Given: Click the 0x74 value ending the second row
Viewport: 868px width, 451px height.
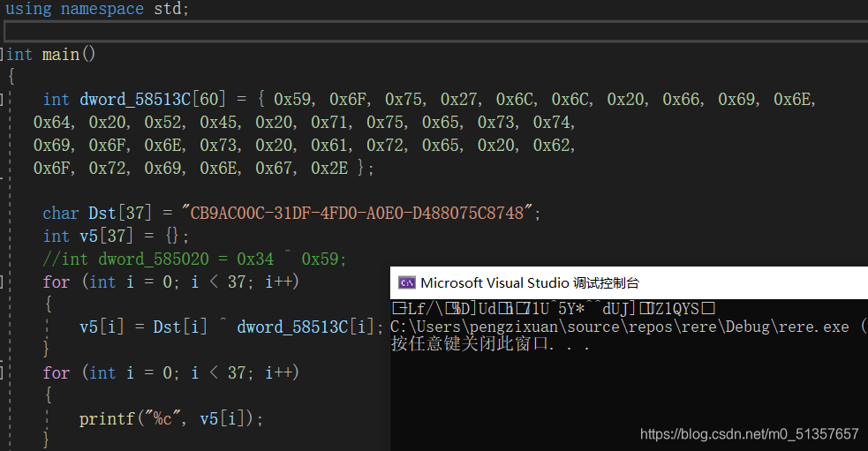Looking at the screenshot, I should (x=551, y=123).
